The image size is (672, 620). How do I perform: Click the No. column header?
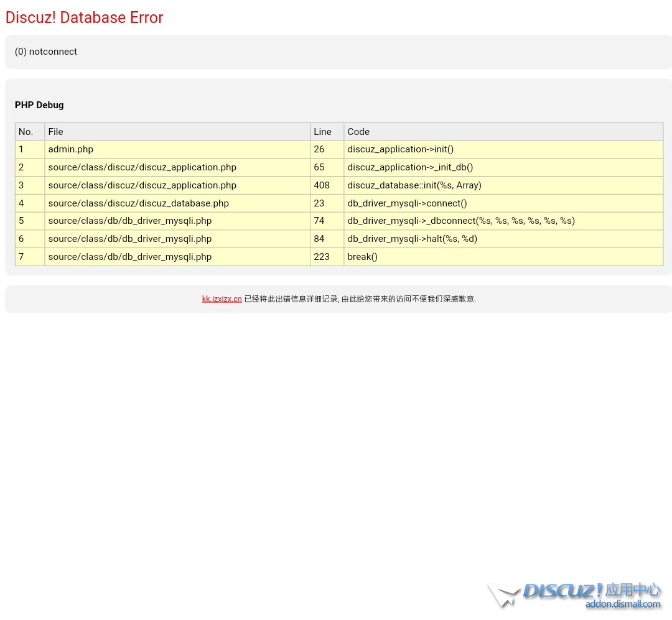(26, 132)
